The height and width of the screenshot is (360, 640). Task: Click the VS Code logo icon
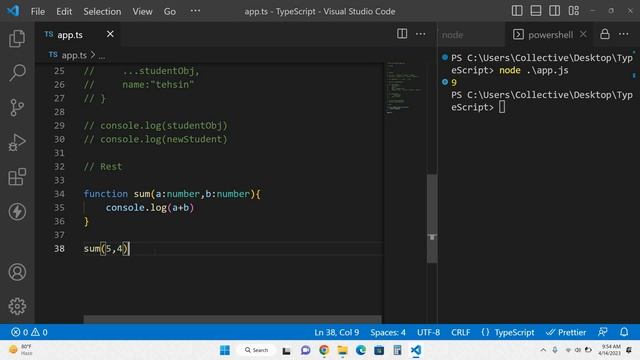pyautogui.click(x=13, y=11)
